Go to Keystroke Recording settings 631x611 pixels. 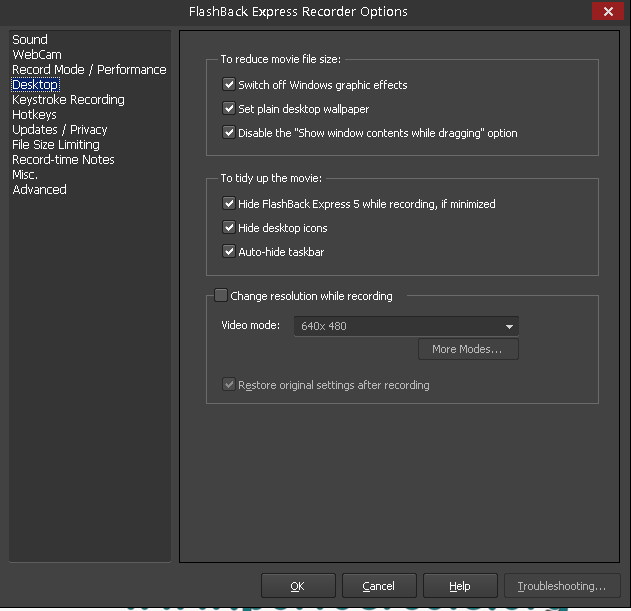pyautogui.click(x=68, y=100)
